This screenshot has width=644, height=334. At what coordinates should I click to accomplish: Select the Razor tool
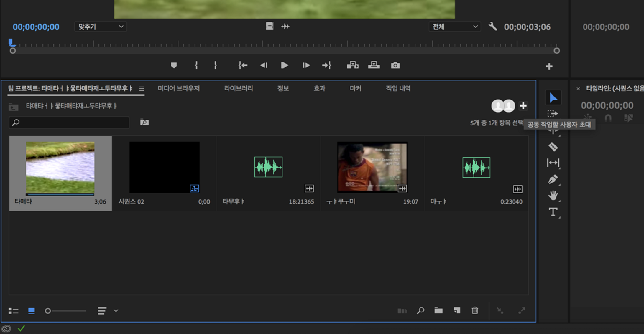553,147
